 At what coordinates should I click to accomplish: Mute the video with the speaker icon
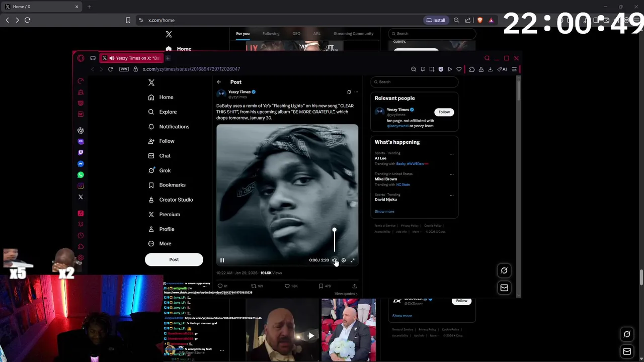[335, 260]
